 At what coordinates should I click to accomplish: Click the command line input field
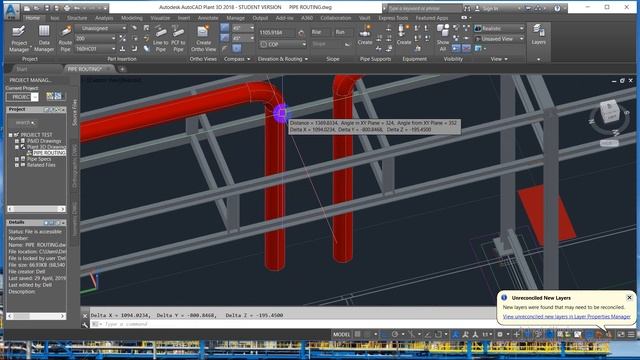tap(294, 324)
